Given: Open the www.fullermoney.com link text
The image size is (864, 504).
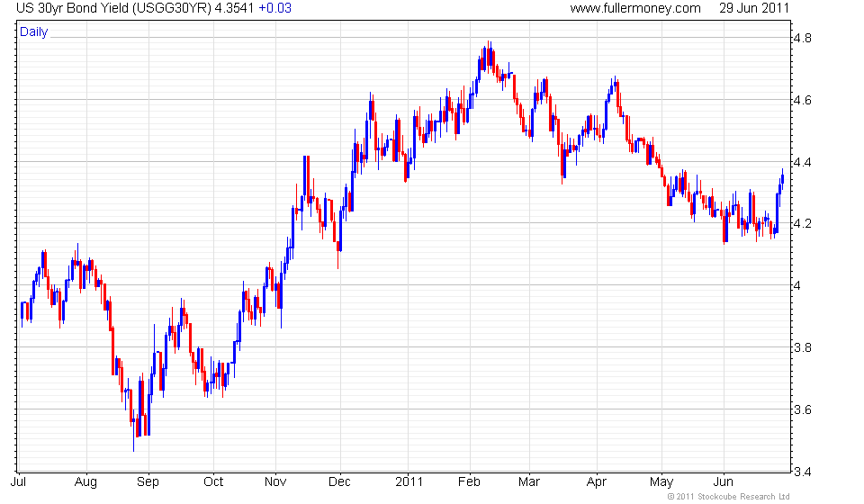Looking at the screenshot, I should [x=635, y=8].
